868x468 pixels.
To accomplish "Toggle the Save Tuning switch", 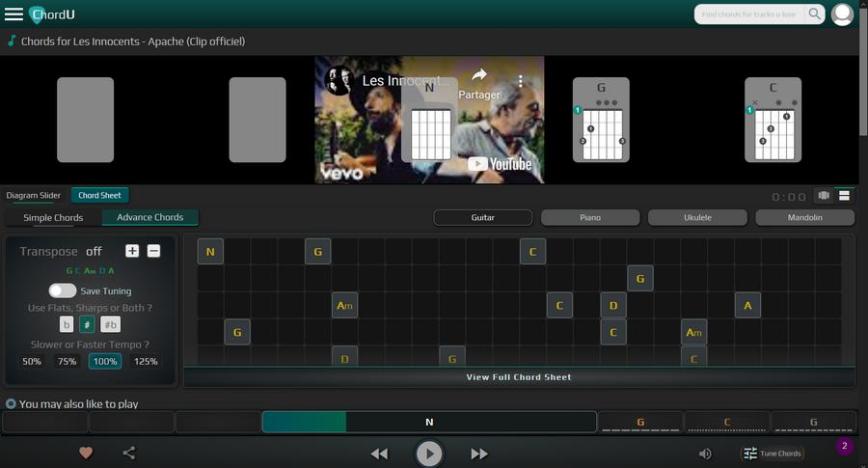I will (x=62, y=290).
